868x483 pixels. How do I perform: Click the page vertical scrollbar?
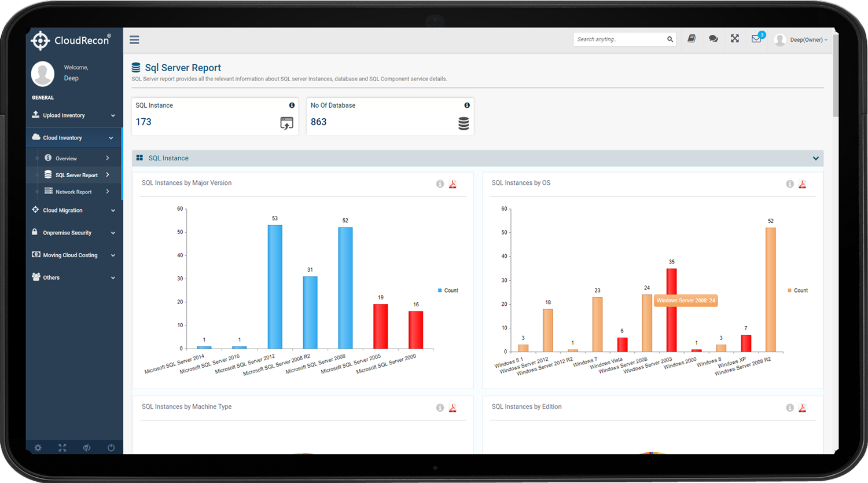coord(836,75)
